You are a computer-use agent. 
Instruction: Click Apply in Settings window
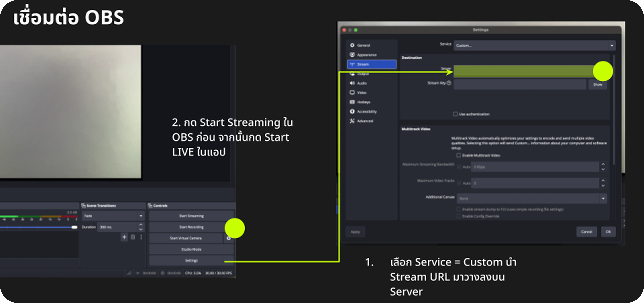(355, 232)
